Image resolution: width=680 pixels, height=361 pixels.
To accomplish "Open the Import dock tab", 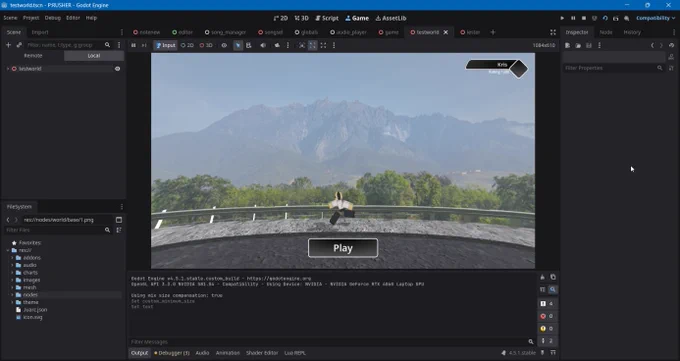I will [x=40, y=32].
